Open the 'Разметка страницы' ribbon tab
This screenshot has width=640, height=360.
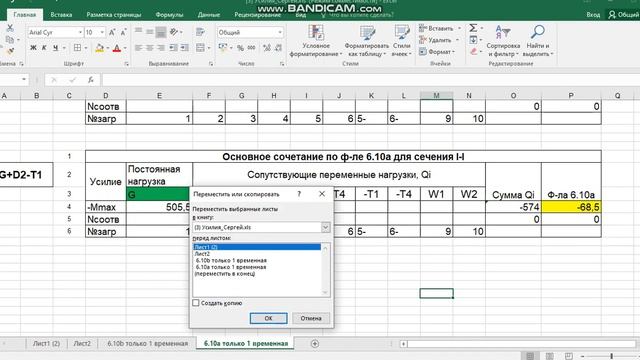point(113,15)
